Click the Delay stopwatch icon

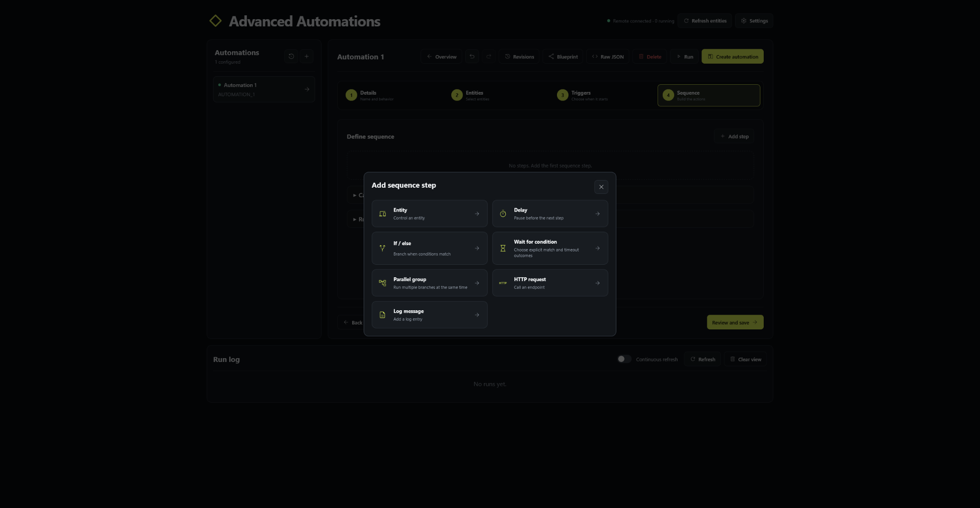503,214
